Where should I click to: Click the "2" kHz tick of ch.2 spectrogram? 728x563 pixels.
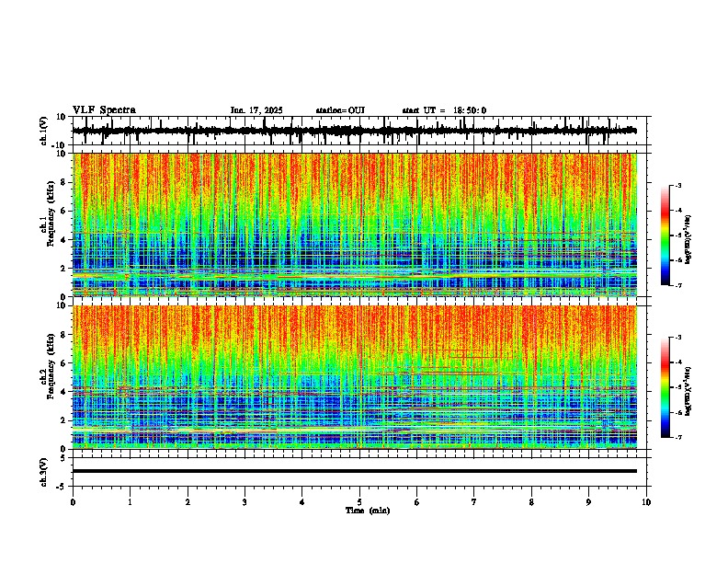coord(64,420)
